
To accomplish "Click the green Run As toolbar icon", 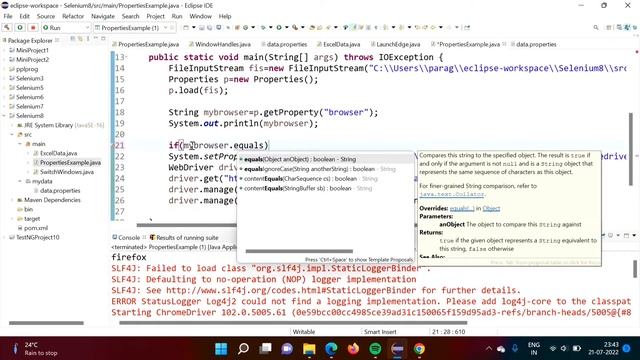I will (279, 27).
